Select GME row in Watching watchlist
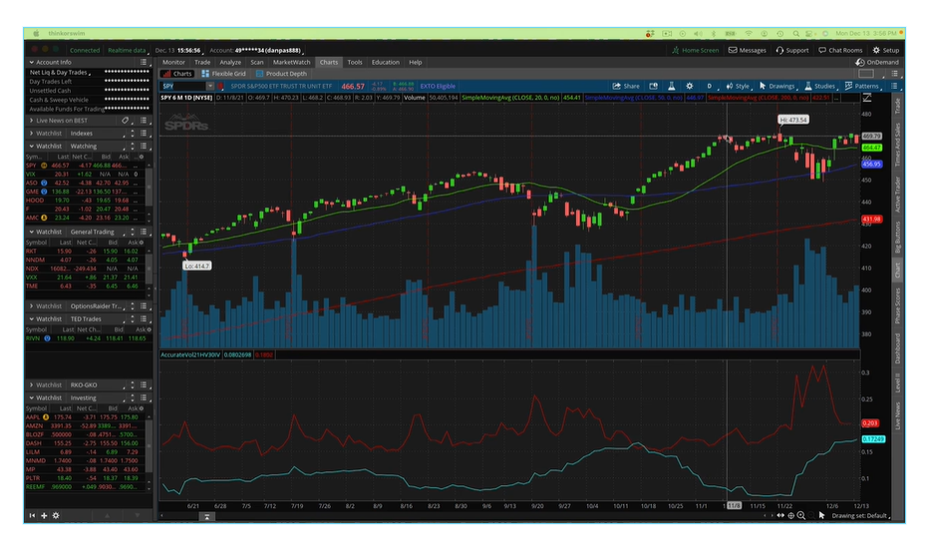This screenshot has height=560, width=932. (x=85, y=192)
